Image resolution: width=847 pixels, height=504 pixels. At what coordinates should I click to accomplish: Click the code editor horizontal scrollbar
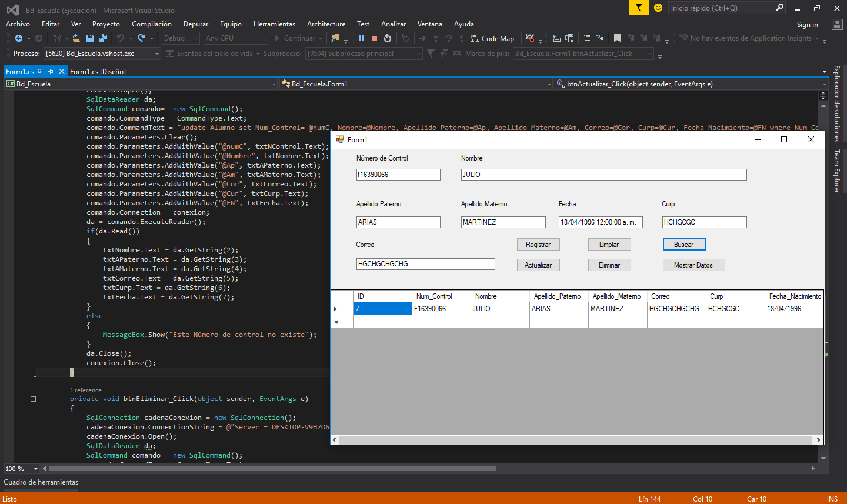(x=272, y=469)
